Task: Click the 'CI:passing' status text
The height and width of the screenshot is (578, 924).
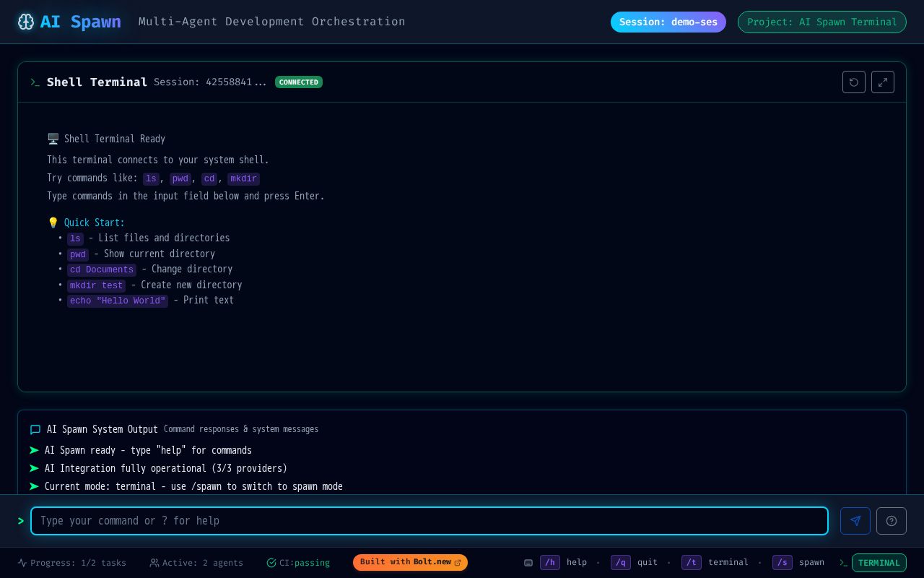Action: (x=305, y=563)
